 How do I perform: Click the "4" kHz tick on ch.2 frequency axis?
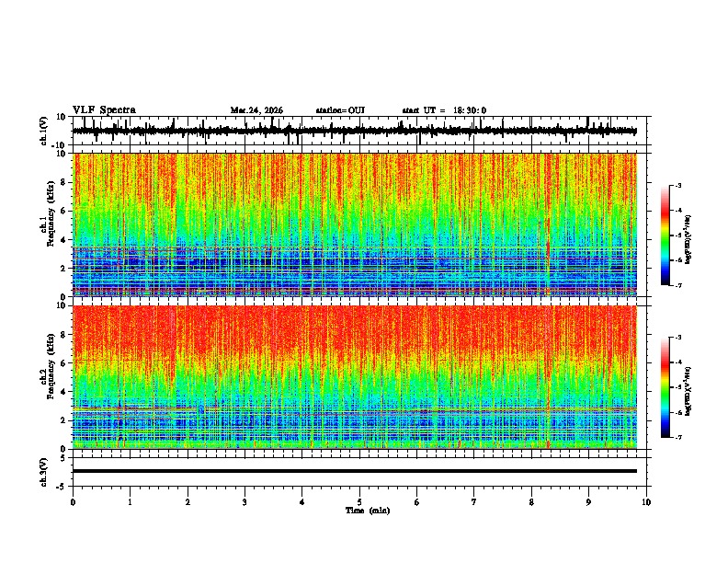pyautogui.click(x=64, y=392)
